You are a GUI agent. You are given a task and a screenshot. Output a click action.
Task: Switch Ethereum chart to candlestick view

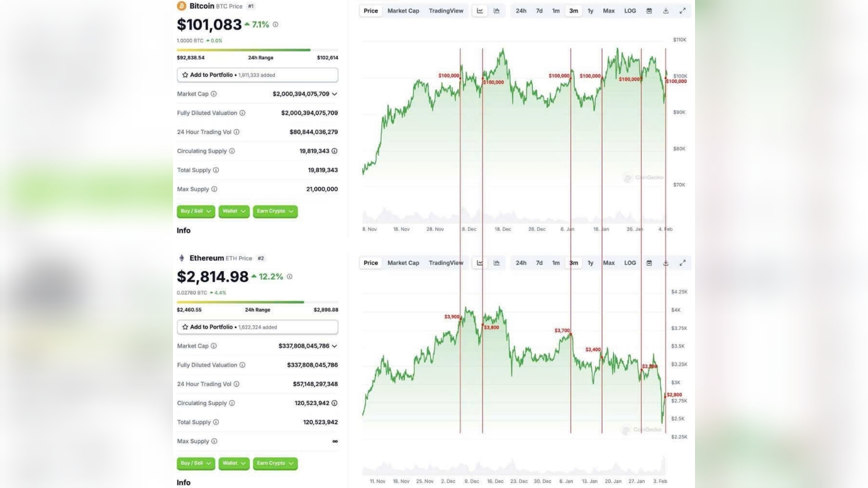[x=496, y=263]
